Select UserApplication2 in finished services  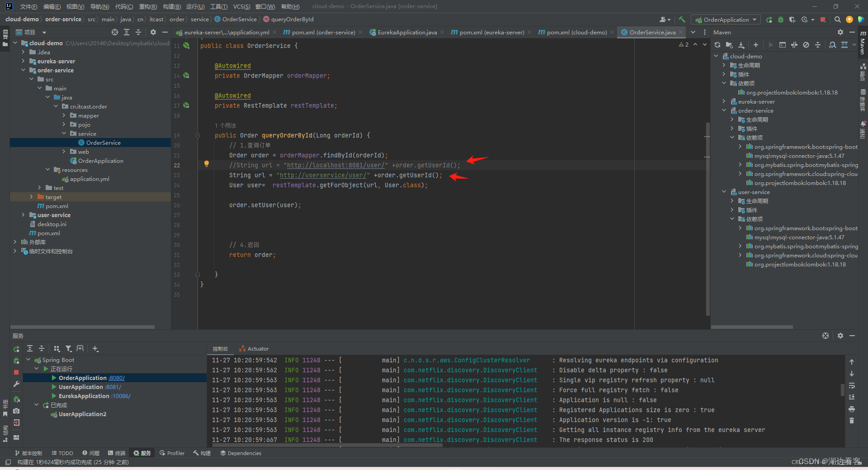[x=82, y=414]
